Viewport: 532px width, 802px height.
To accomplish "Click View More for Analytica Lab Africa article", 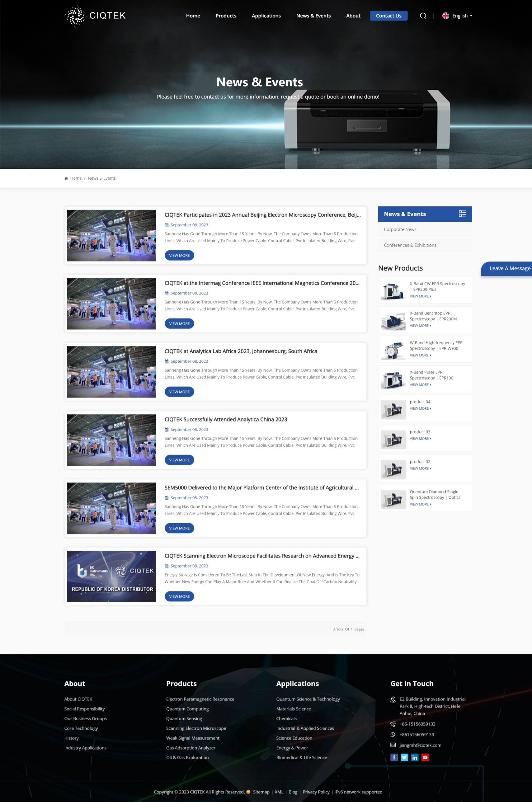I will (x=179, y=392).
